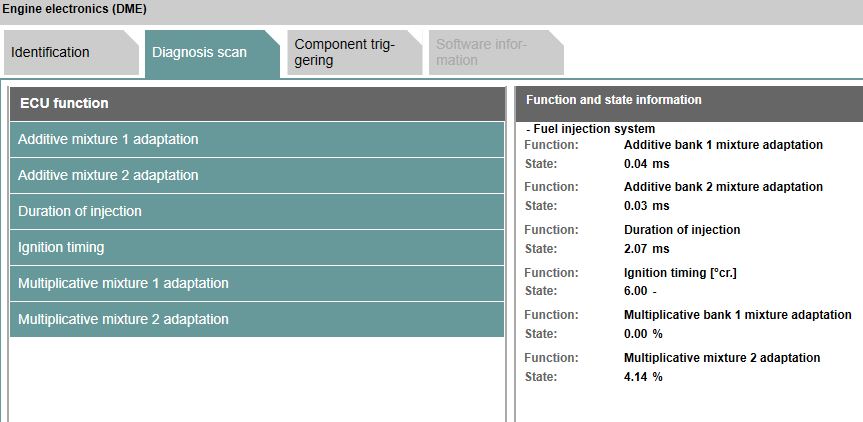Click the ECU function column header
Image resolution: width=863 pixels, height=422 pixels.
coord(257,103)
